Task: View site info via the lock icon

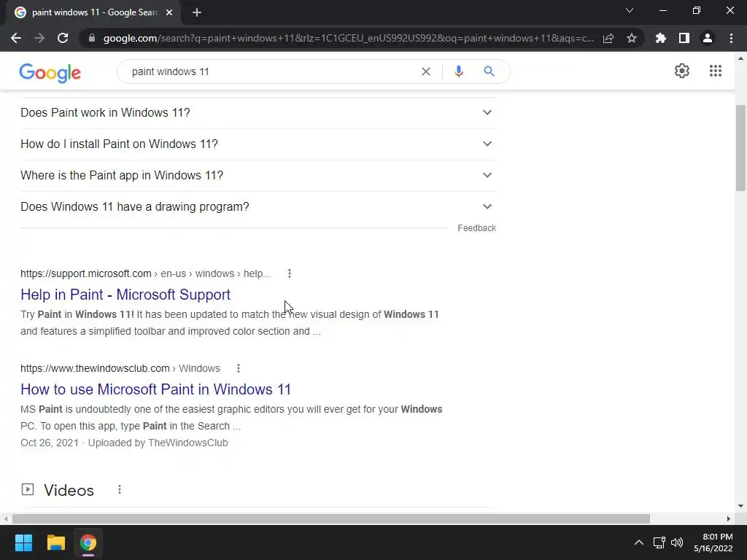Action: [92, 38]
